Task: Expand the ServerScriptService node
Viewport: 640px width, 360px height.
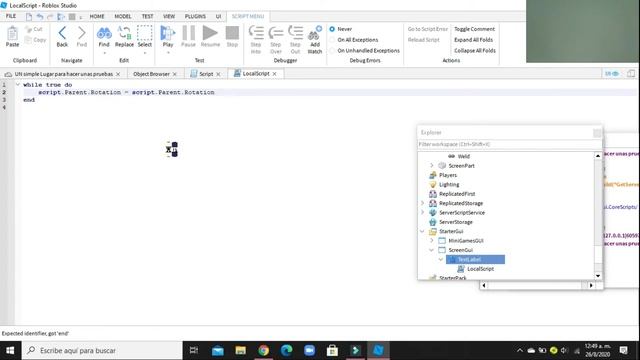Action: [x=422, y=213]
